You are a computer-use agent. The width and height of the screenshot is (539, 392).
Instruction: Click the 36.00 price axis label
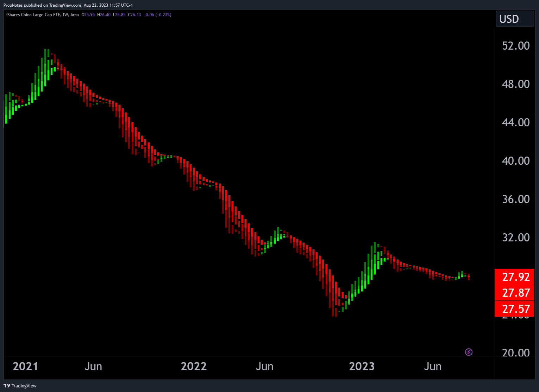pyautogui.click(x=516, y=199)
